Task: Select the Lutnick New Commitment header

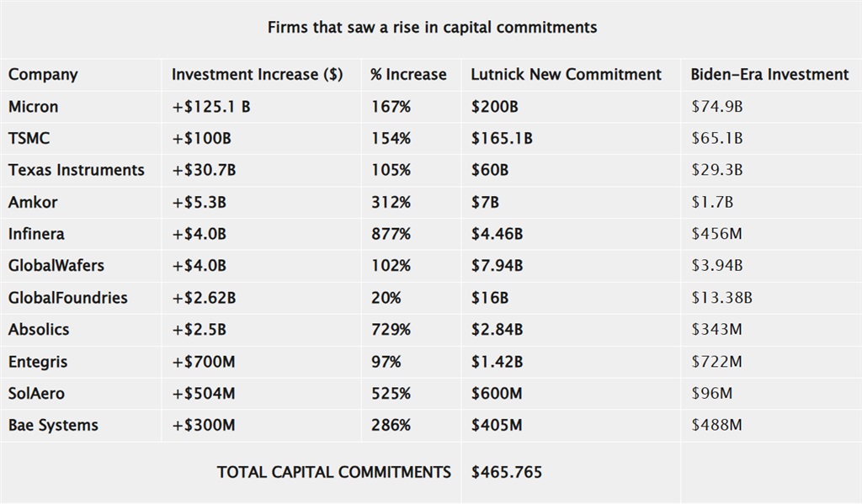Action: [x=566, y=74]
